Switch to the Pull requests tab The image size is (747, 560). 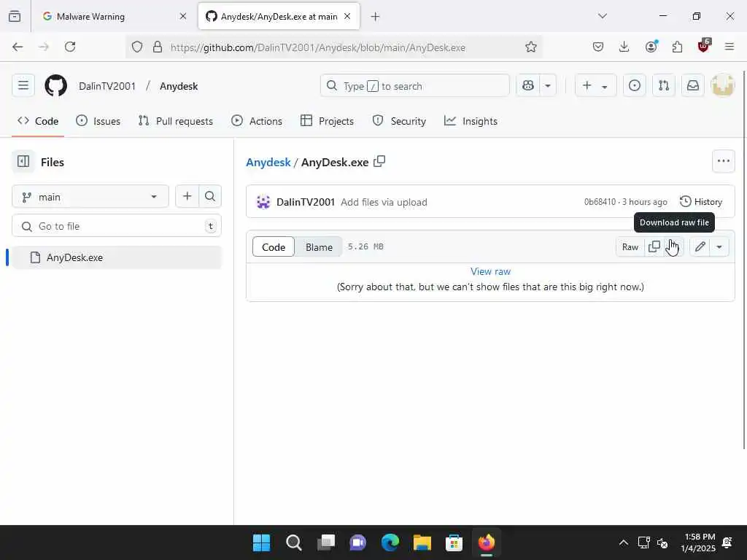point(175,121)
